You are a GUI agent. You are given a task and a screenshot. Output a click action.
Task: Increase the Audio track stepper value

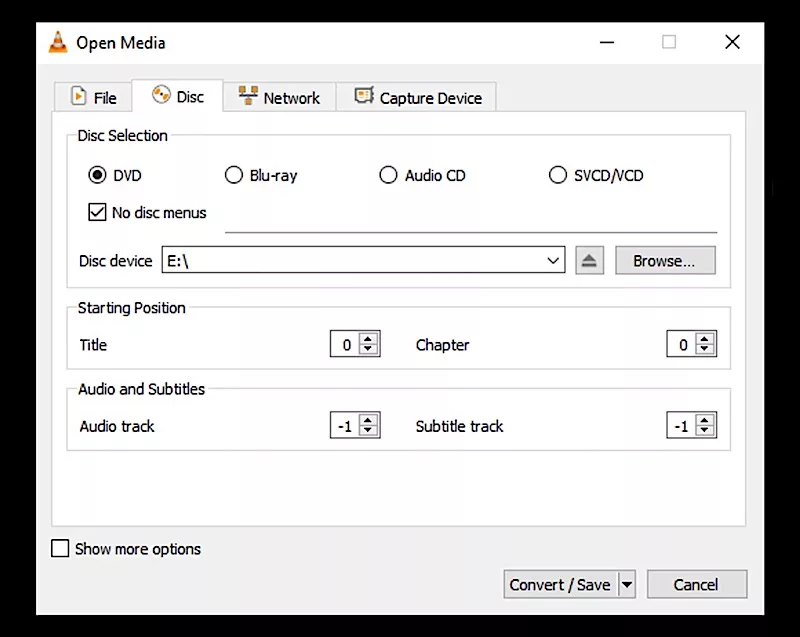tap(369, 420)
